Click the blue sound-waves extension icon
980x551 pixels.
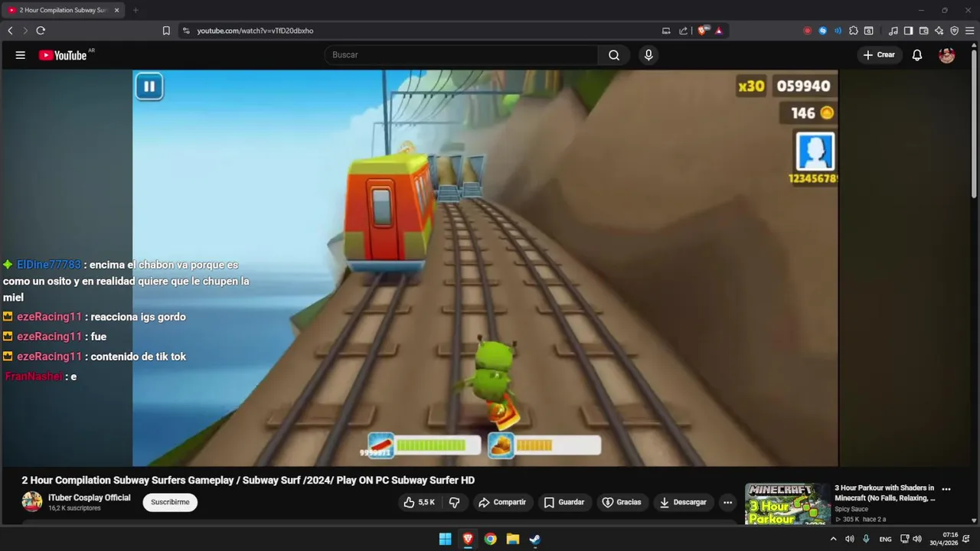(x=838, y=31)
